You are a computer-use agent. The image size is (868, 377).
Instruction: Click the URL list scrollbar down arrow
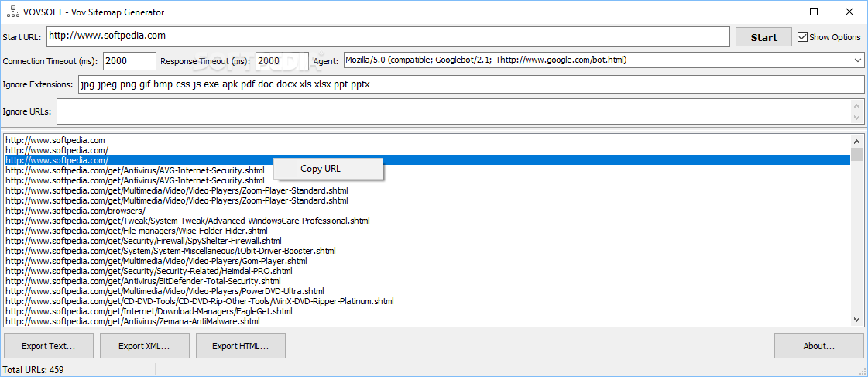[x=857, y=320]
